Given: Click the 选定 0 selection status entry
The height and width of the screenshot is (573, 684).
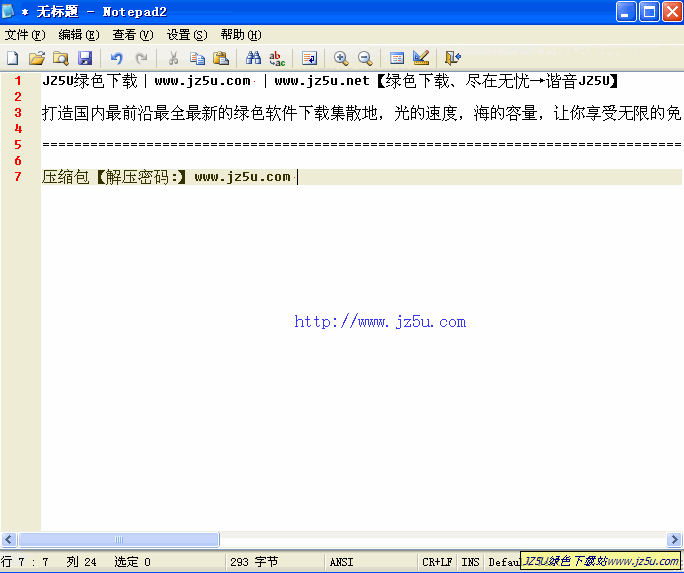Looking at the screenshot, I should pos(132,562).
